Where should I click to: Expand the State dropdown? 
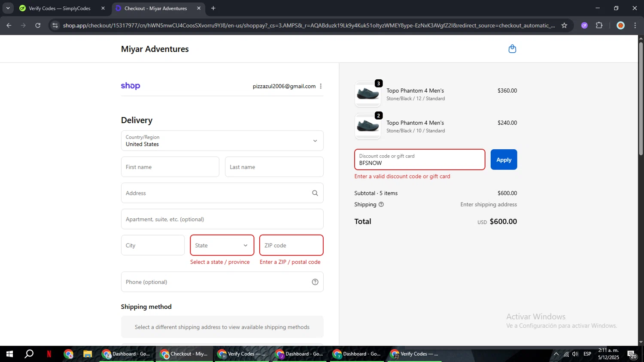tap(222, 245)
